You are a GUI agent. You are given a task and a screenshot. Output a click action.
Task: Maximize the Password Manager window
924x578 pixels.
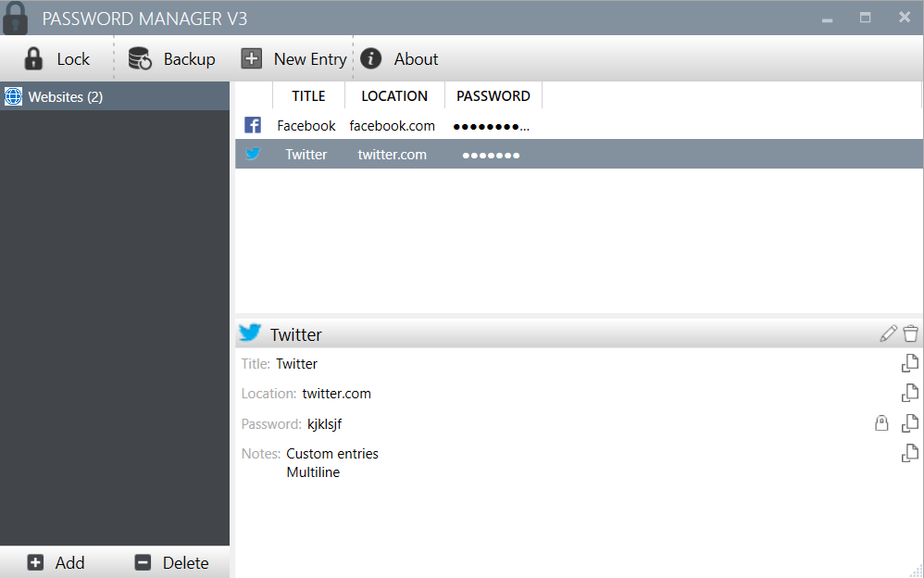(865, 18)
